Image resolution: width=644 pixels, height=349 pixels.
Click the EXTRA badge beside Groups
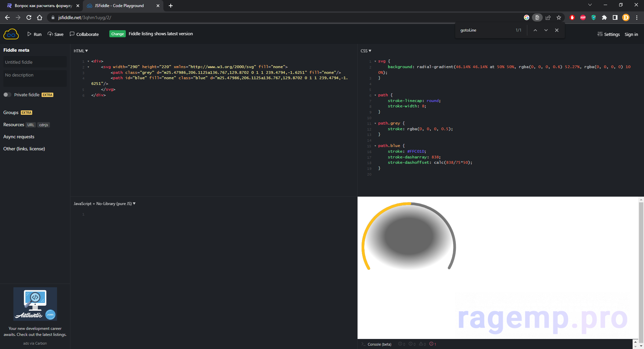(x=26, y=113)
